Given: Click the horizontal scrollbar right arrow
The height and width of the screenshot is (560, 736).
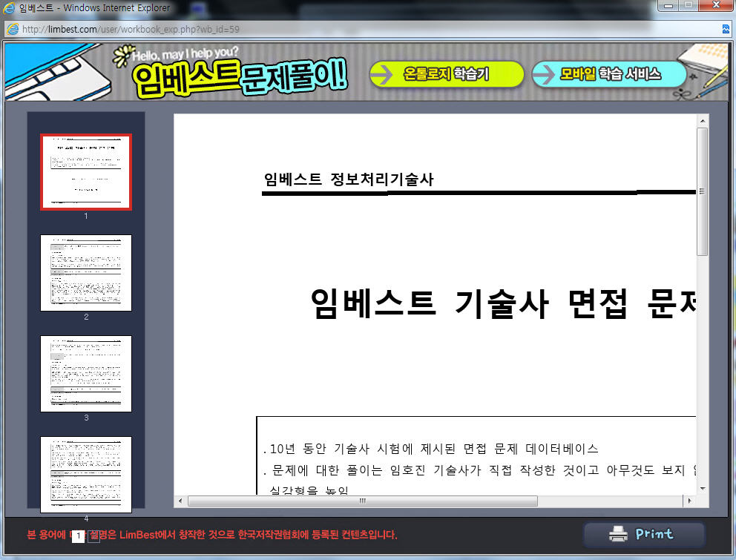Looking at the screenshot, I should click(x=689, y=501).
